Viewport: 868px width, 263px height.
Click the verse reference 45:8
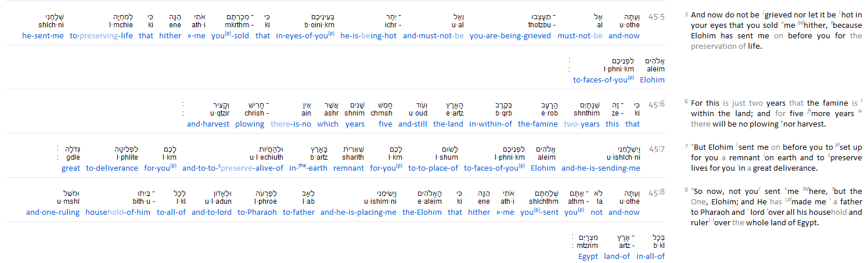[x=657, y=194]
